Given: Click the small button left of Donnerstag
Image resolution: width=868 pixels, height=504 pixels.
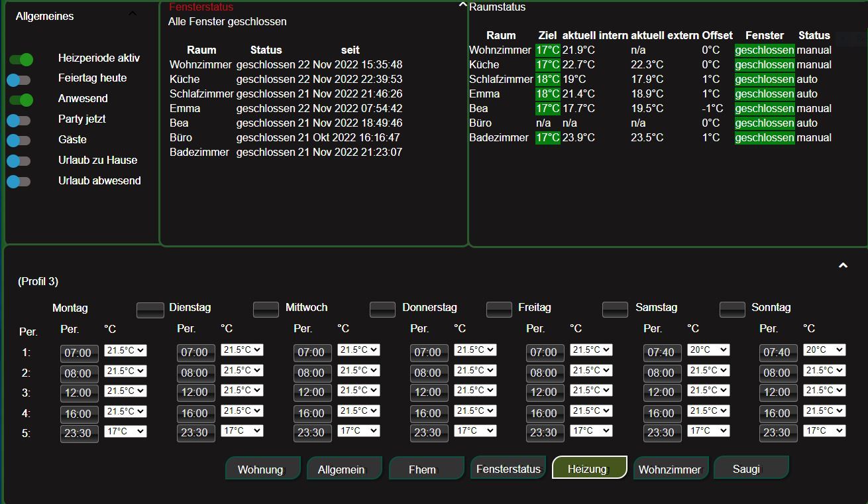Looking at the screenshot, I should pyautogui.click(x=382, y=310).
